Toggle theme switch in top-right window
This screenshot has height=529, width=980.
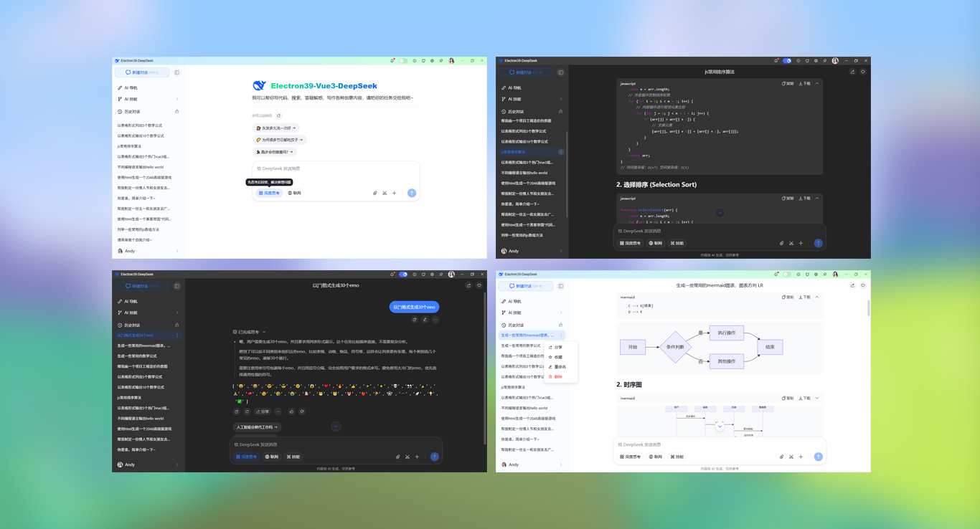pyautogui.click(x=787, y=61)
